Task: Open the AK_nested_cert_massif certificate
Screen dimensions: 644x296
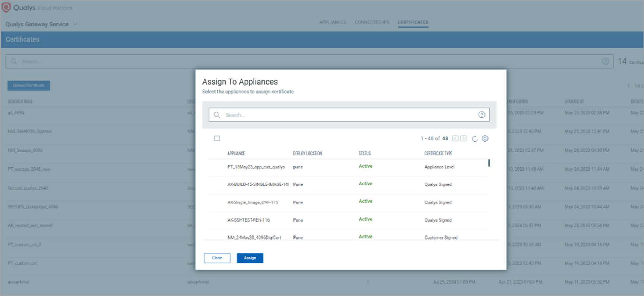Action: coord(30,225)
